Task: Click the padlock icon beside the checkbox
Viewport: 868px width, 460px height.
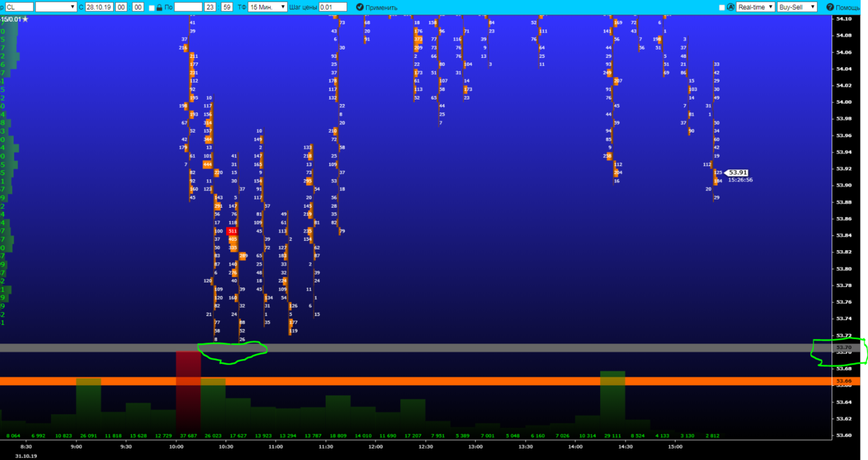Action: tap(159, 7)
